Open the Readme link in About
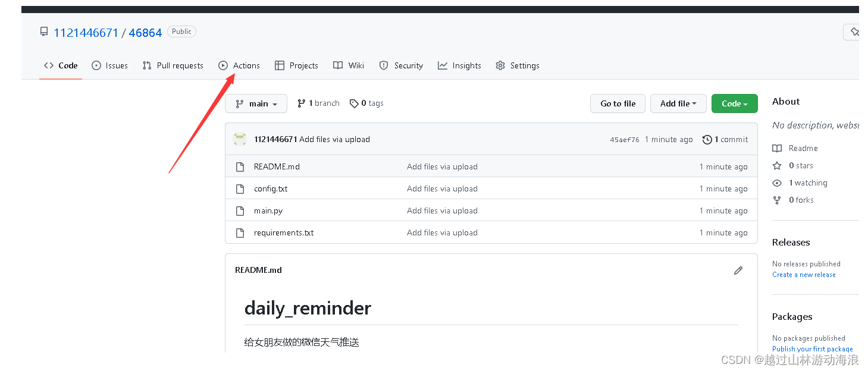The image size is (868, 371). 795,148
